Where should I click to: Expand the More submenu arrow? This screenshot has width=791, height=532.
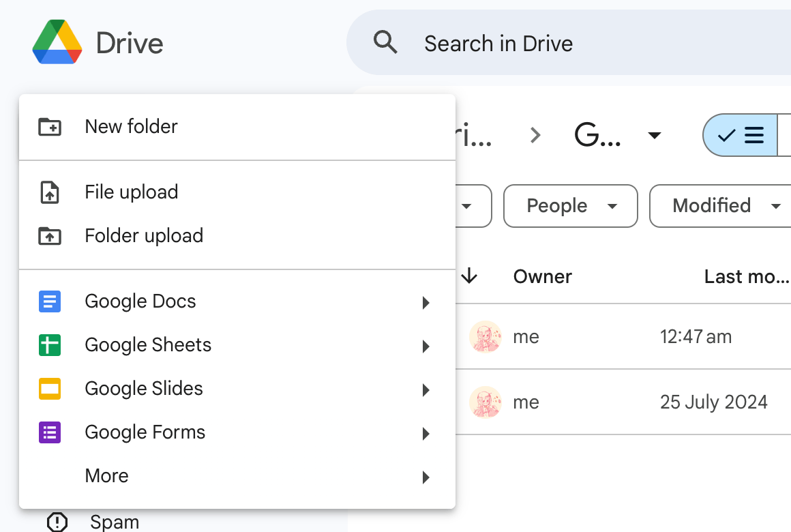click(x=426, y=477)
